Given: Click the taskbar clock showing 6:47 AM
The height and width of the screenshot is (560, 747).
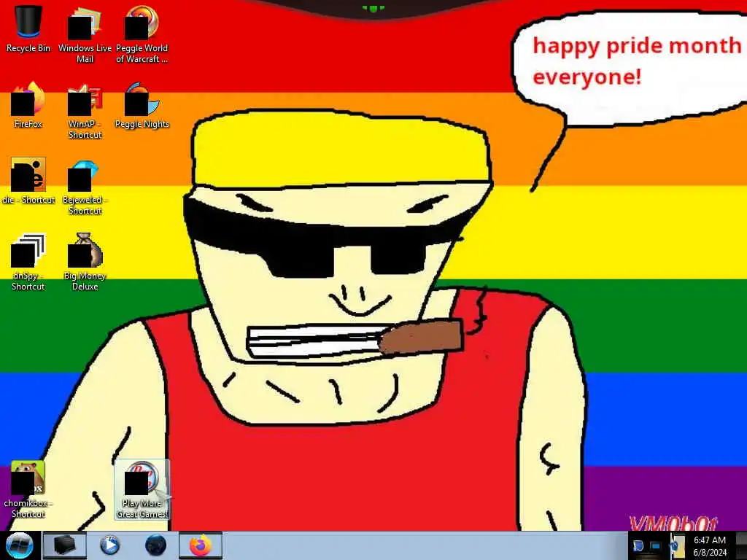Looking at the screenshot, I should [709, 540].
